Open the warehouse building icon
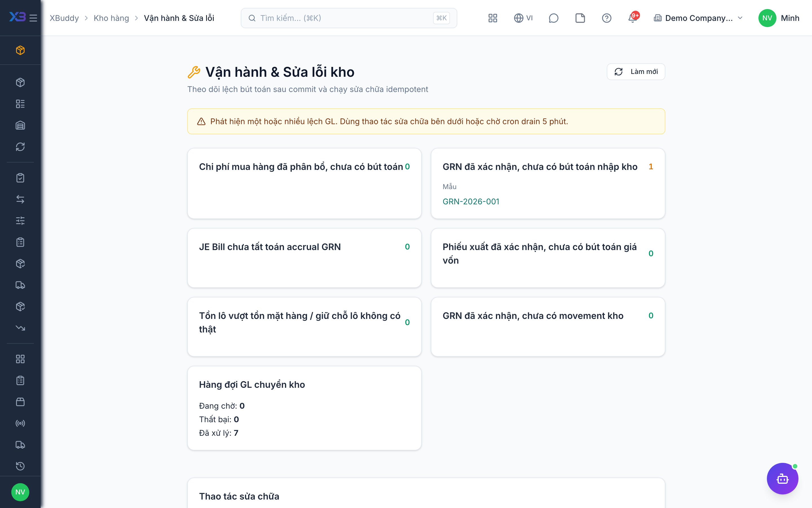Viewport: 812px width, 508px height. 20,125
